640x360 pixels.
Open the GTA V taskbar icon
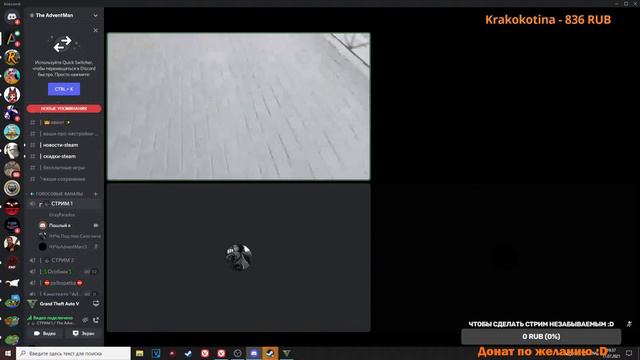(287, 353)
